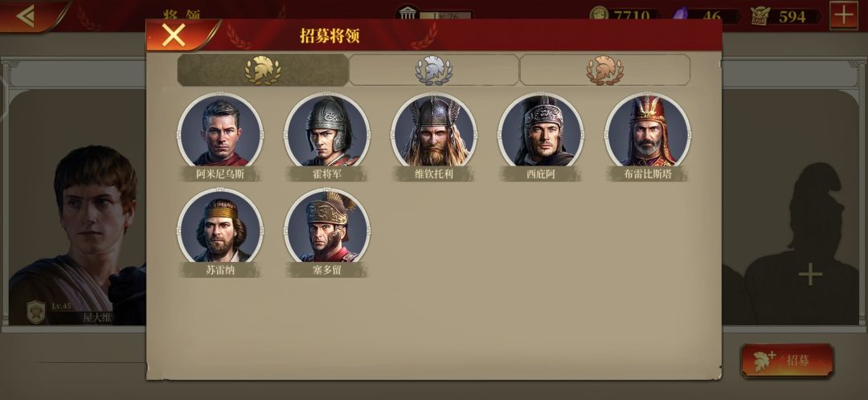Open the 屋大维 general card

coord(77,235)
